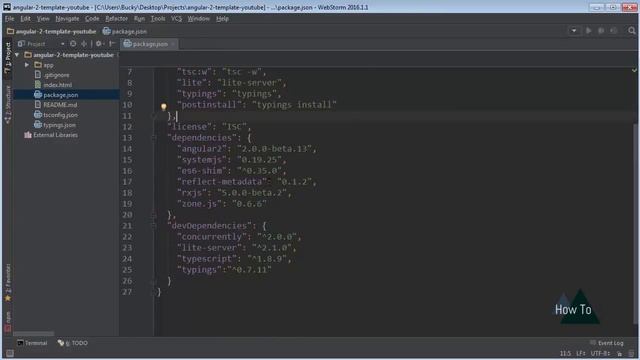Click the 11:5 cursor position indicator
Image resolution: width=640 pixels, height=360 pixels.
(x=565, y=353)
